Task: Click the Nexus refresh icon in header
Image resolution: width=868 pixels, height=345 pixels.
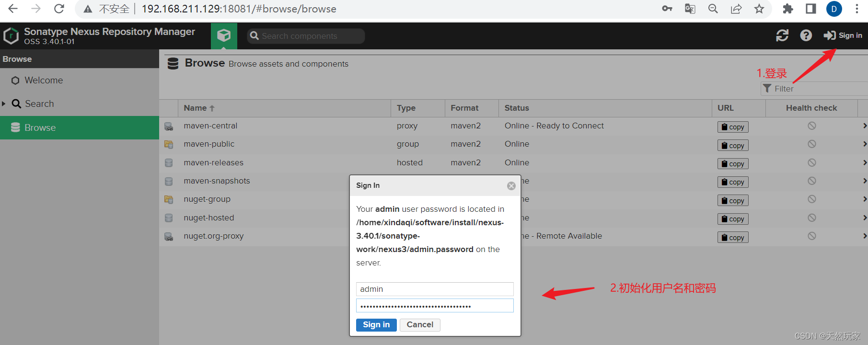Action: point(782,35)
